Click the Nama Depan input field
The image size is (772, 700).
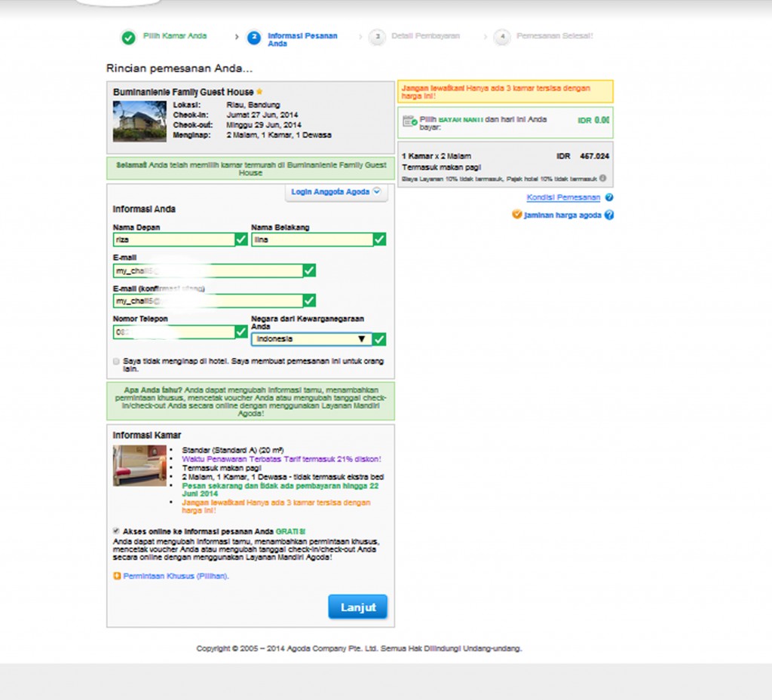pyautogui.click(x=173, y=240)
